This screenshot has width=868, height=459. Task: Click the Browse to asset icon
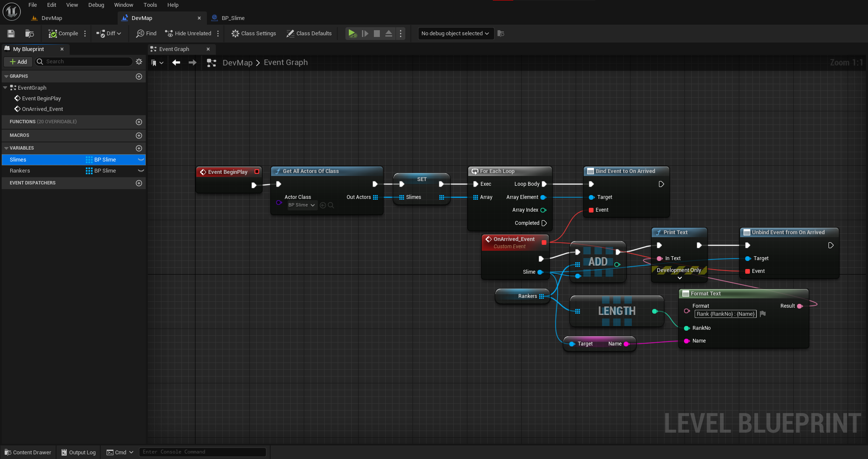coord(29,34)
